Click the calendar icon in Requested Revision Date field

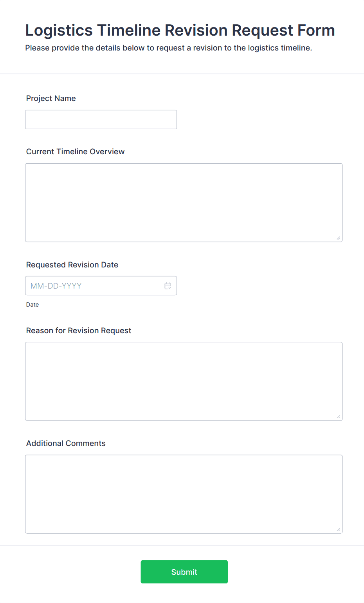(x=168, y=285)
